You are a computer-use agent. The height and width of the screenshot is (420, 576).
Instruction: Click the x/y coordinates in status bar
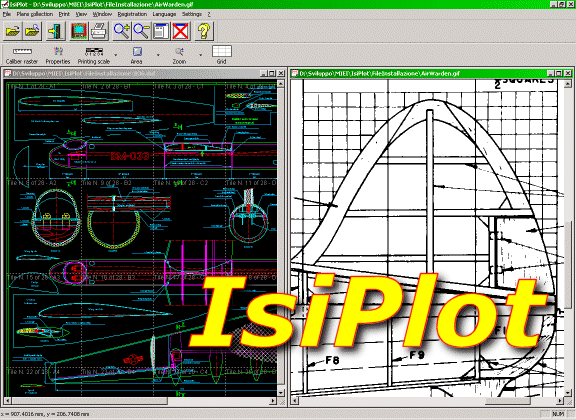click(45, 414)
